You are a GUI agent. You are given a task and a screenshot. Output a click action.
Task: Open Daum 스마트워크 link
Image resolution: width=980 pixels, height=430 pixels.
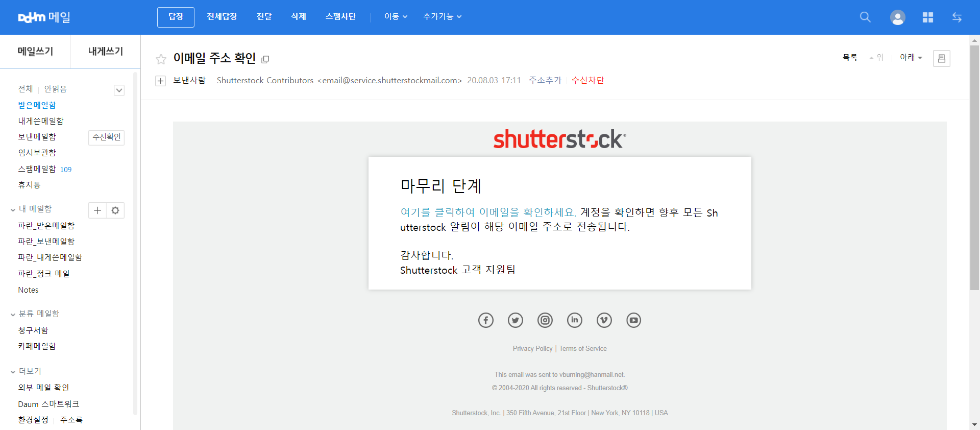(x=48, y=404)
